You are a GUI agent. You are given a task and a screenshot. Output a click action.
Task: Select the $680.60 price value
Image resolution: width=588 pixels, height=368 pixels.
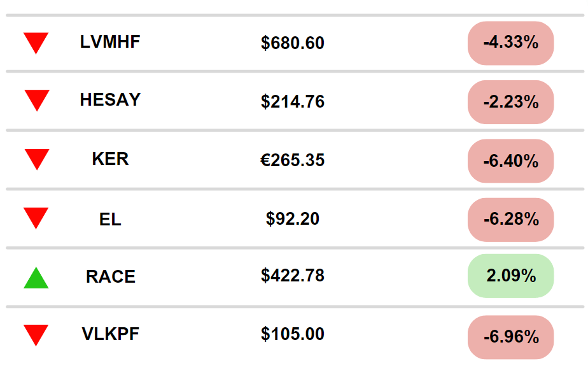coord(293,43)
